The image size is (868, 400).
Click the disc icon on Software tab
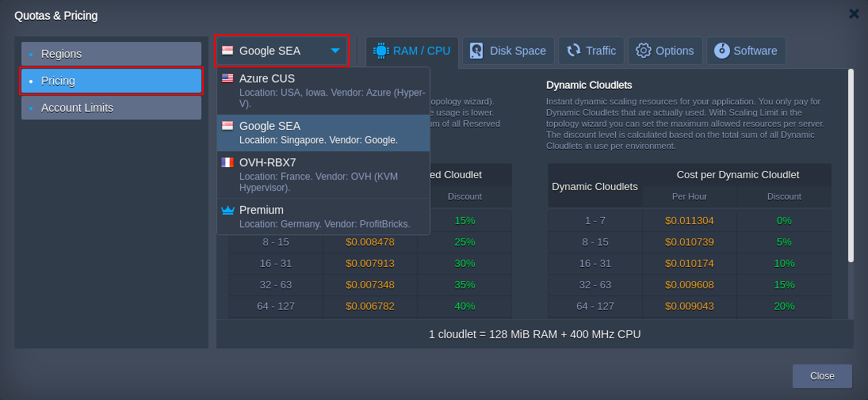pos(722,51)
